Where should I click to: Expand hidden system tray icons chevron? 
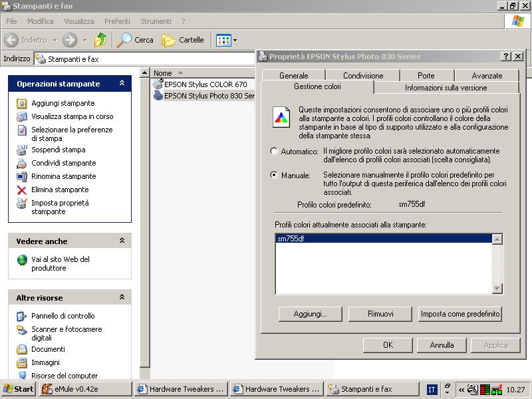(x=461, y=389)
